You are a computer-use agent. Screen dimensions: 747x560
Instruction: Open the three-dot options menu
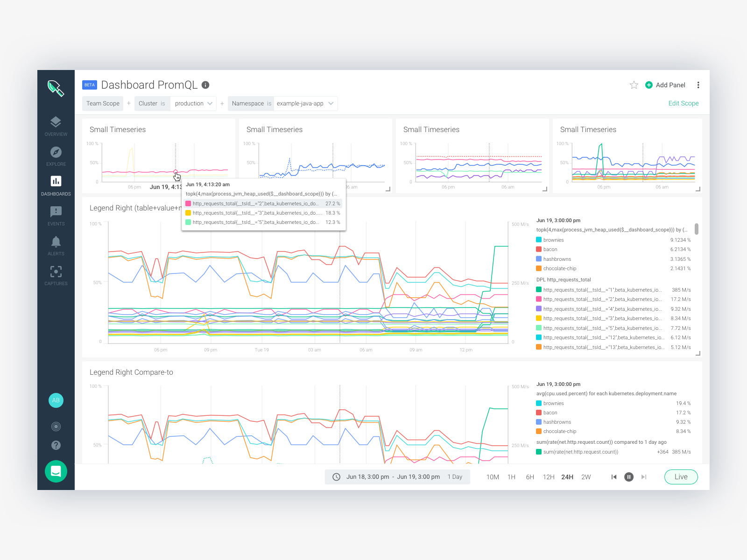[698, 85]
